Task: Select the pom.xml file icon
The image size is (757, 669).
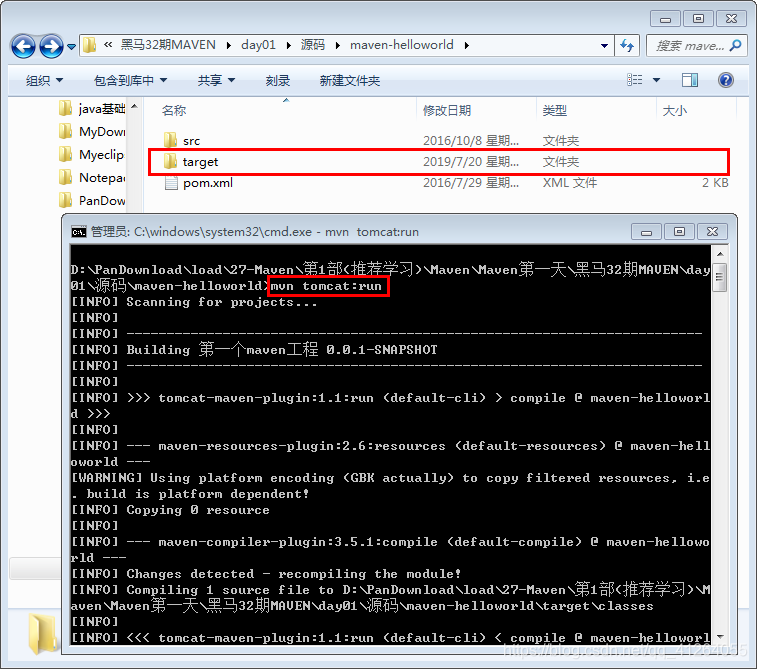Action: [171, 182]
